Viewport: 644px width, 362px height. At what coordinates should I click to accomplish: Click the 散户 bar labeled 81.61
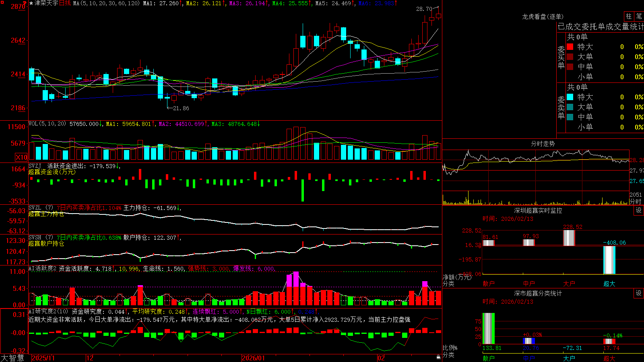(x=488, y=243)
